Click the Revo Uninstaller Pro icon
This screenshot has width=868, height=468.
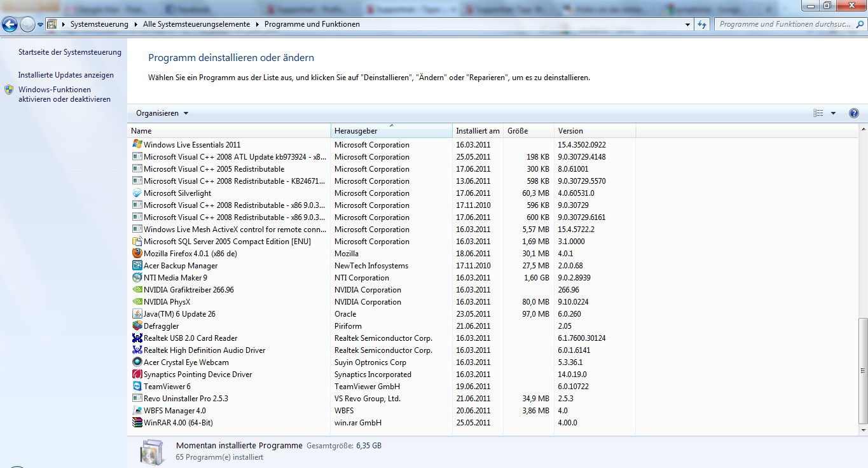pos(137,398)
